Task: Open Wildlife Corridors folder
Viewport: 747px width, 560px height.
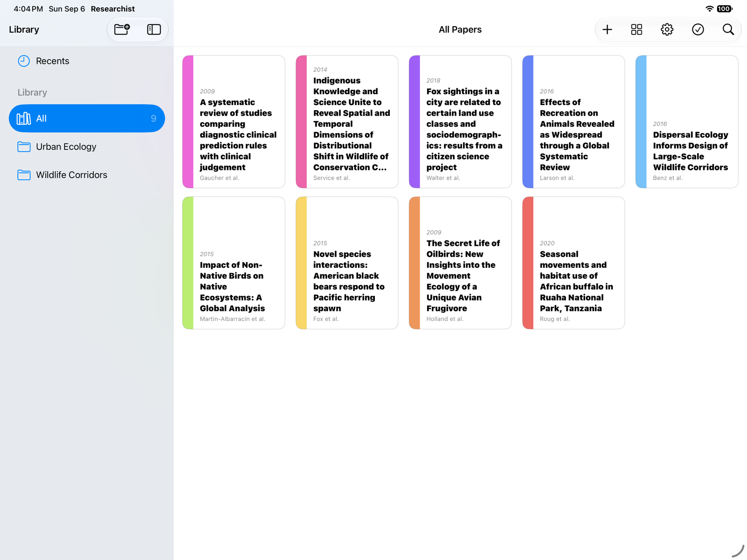Action: click(87, 175)
